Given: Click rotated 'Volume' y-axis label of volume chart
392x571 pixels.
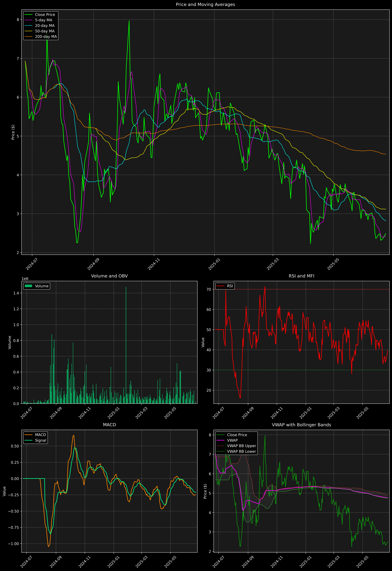Looking at the screenshot, I should point(10,342).
